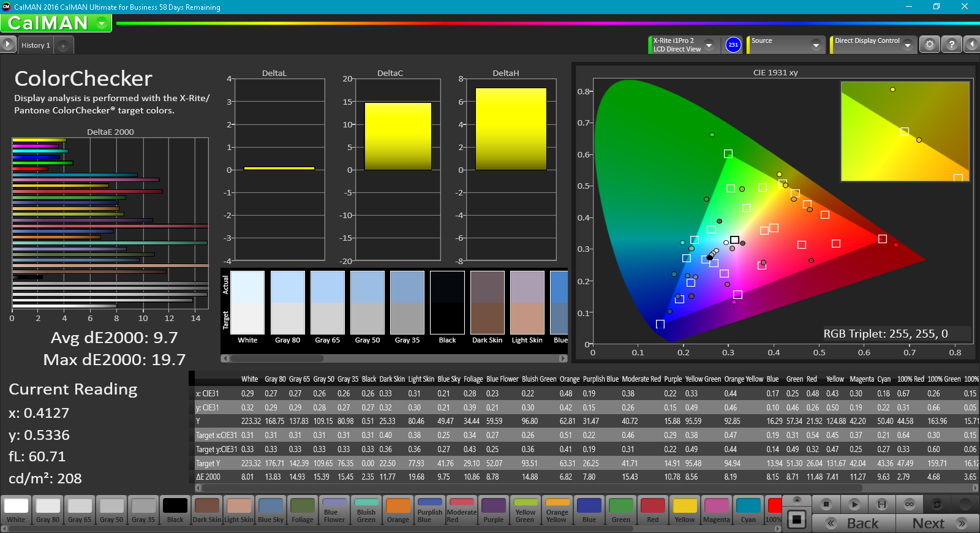Click the read series bracket icon

[x=882, y=504]
